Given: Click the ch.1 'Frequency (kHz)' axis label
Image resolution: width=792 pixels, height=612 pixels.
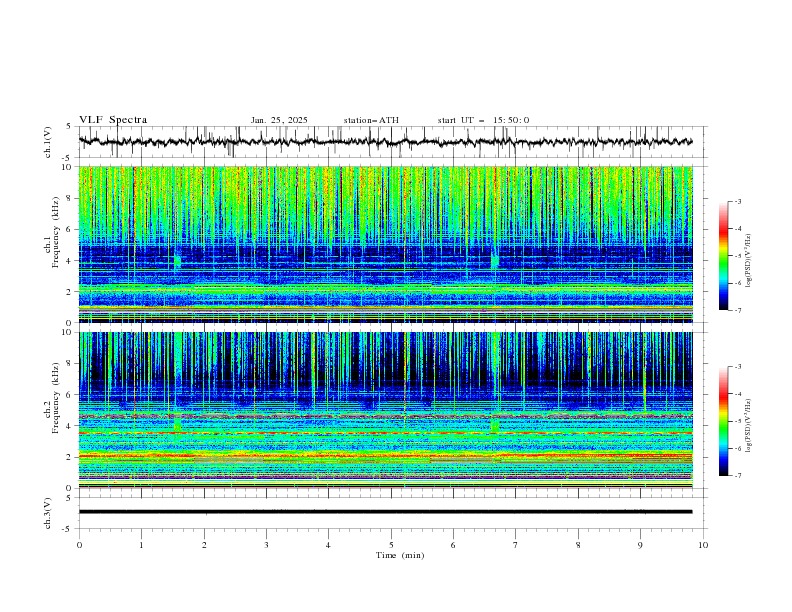Looking at the screenshot, I should 56,232.
